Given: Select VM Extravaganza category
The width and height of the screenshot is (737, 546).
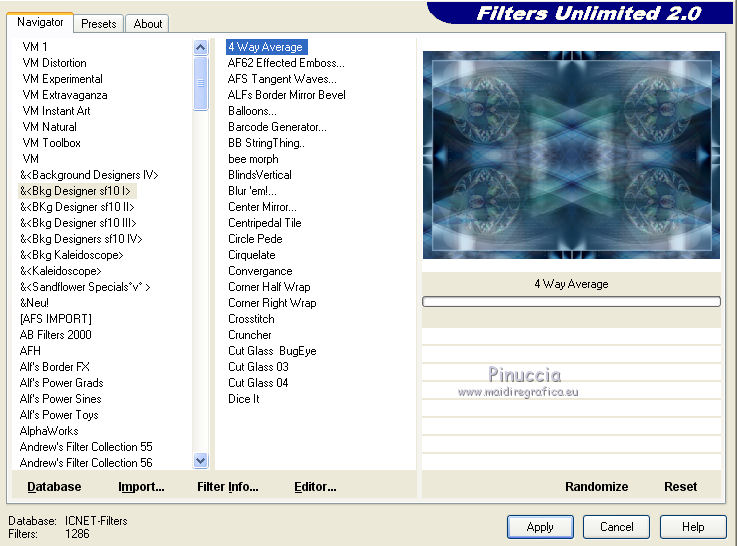Looking at the screenshot, I should point(65,95).
